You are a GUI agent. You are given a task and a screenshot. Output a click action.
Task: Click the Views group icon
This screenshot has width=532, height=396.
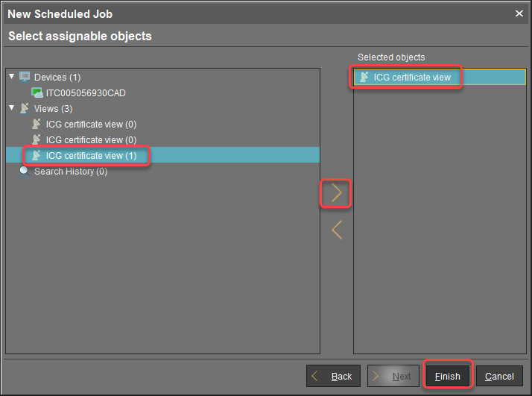click(25, 108)
